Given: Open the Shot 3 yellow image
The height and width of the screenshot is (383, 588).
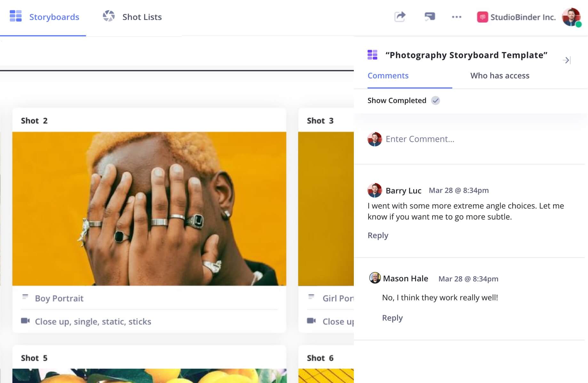Looking at the screenshot, I should [x=326, y=209].
